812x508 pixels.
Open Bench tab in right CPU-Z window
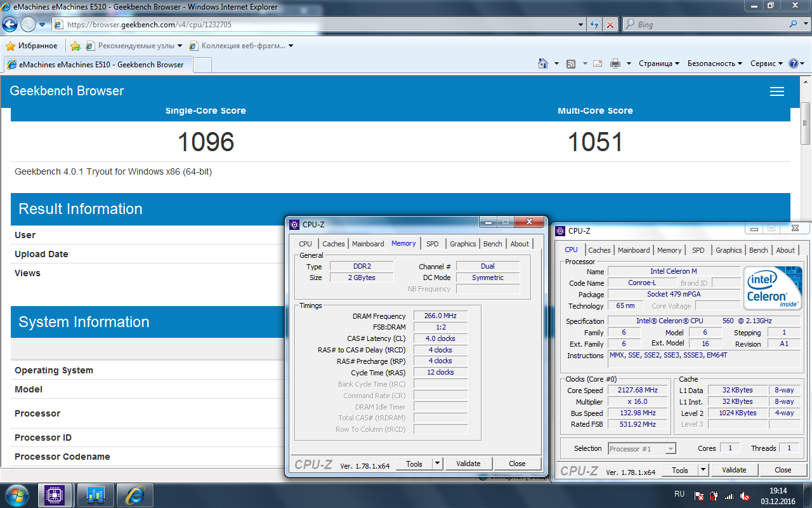click(x=758, y=250)
